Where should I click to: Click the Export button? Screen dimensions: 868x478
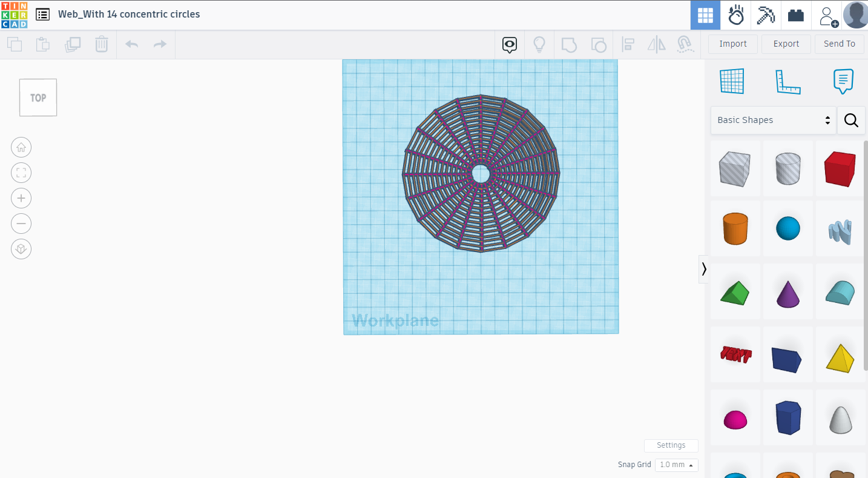[x=786, y=44]
